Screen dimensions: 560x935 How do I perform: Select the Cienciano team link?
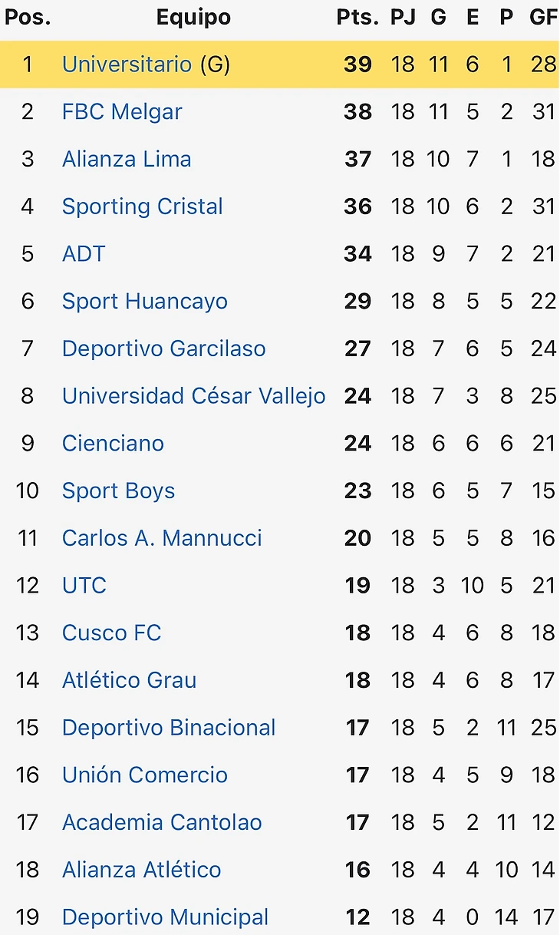coord(113,444)
